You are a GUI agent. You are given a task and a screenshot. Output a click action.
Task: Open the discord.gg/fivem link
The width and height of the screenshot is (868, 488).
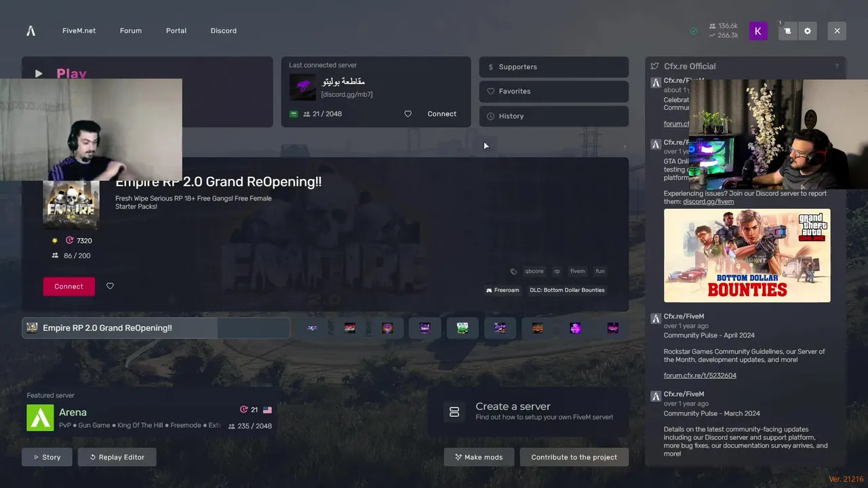[x=708, y=202]
